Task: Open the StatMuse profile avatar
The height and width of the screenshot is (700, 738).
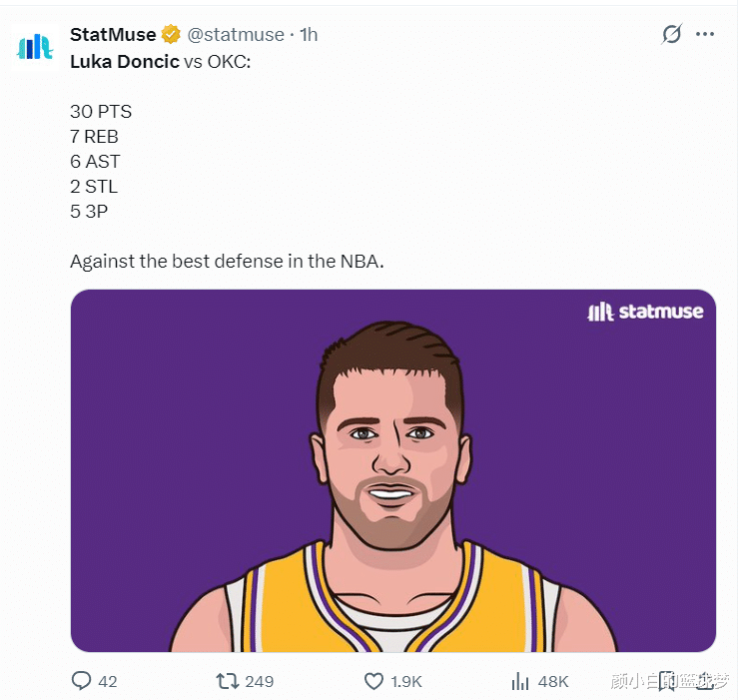Action: point(35,49)
